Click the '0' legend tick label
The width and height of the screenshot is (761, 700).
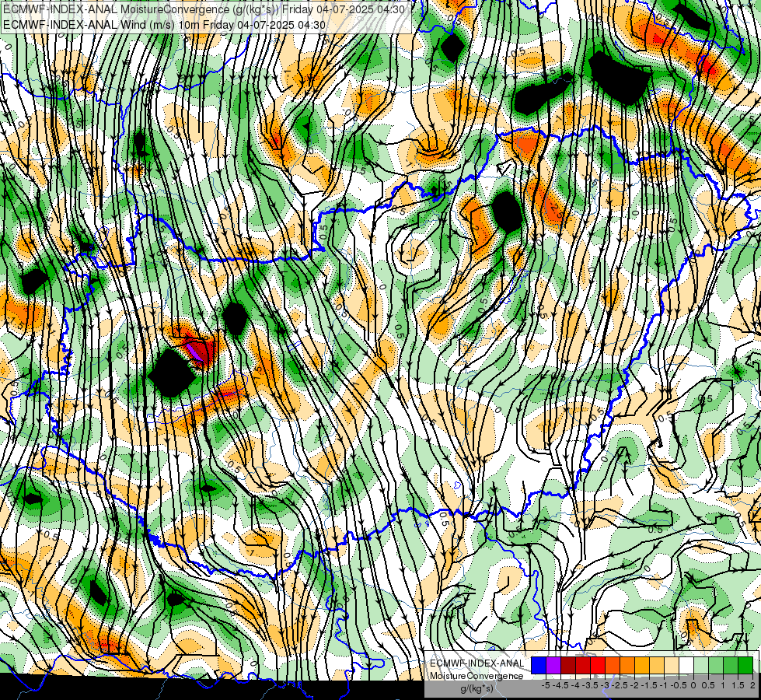693,685
